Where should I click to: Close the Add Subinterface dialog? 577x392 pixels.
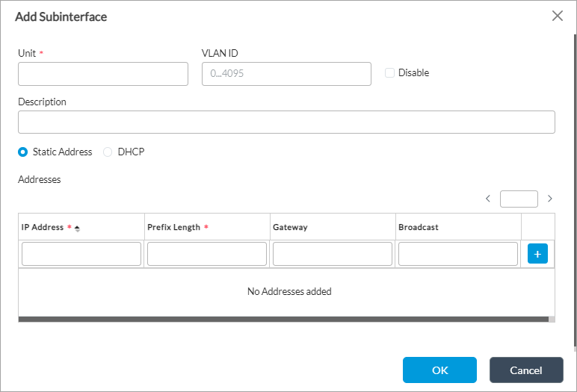557,16
